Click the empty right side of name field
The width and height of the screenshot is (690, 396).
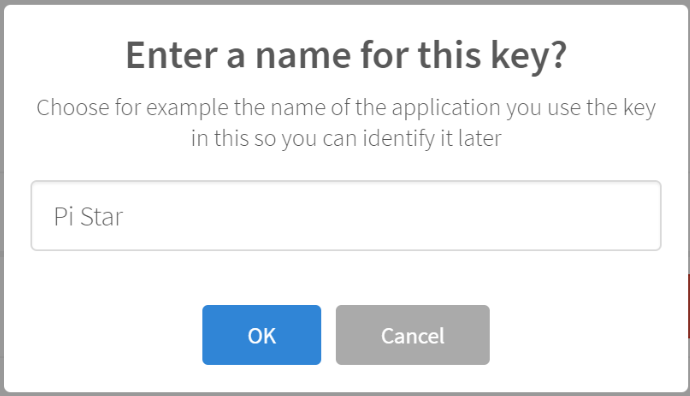(484, 216)
